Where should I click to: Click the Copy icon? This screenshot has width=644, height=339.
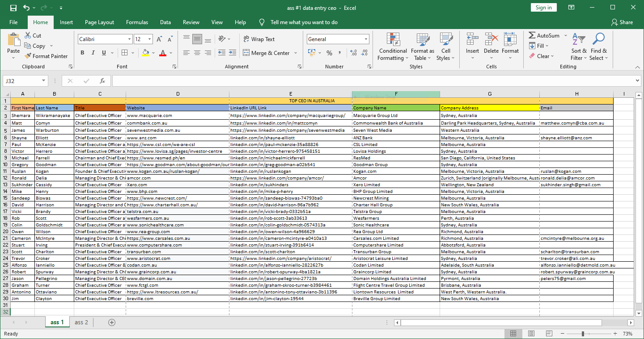[28, 46]
